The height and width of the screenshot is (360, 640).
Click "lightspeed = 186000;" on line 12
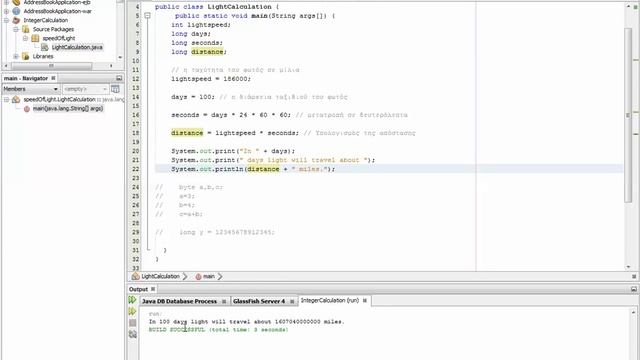(211, 79)
